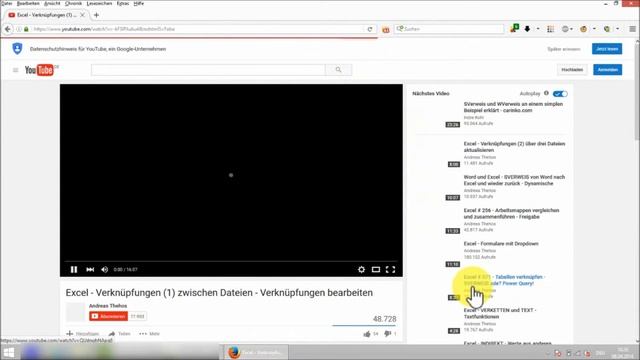The height and width of the screenshot is (360, 640).
Task: Open the Lesezeichen menu
Action: pyautogui.click(x=99, y=3)
